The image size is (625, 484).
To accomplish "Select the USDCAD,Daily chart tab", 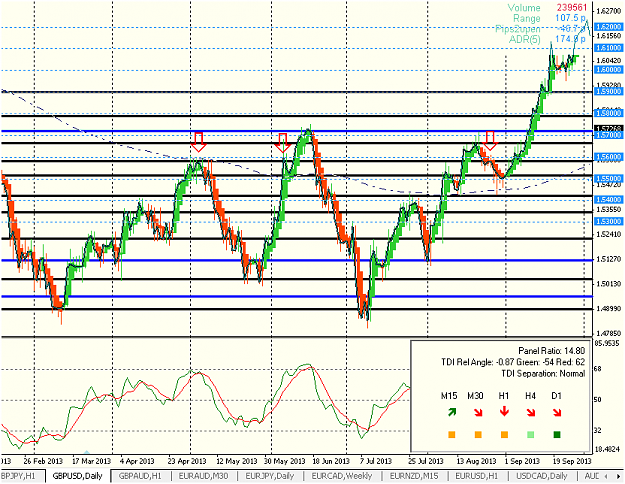I will pyautogui.click(x=542, y=476).
